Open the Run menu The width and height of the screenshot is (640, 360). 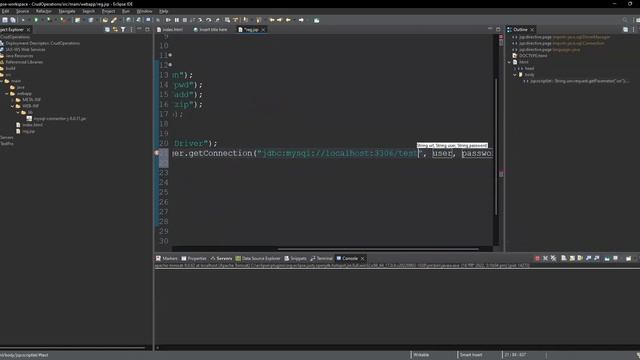click(x=126, y=11)
